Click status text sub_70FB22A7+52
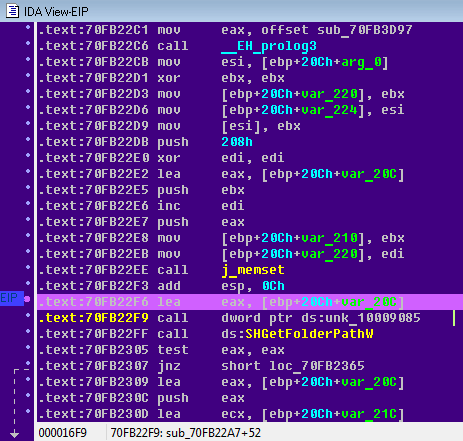Screen dimensions: 463x441 point(213,433)
